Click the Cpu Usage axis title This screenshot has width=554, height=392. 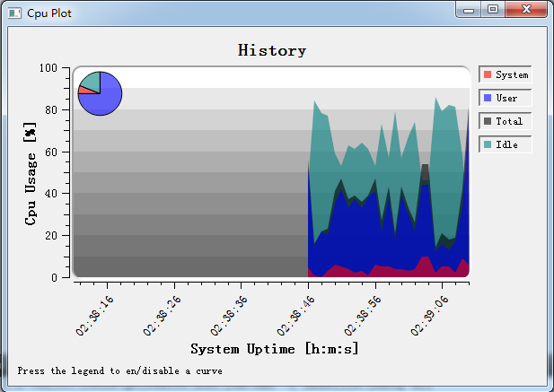pyautogui.click(x=31, y=174)
